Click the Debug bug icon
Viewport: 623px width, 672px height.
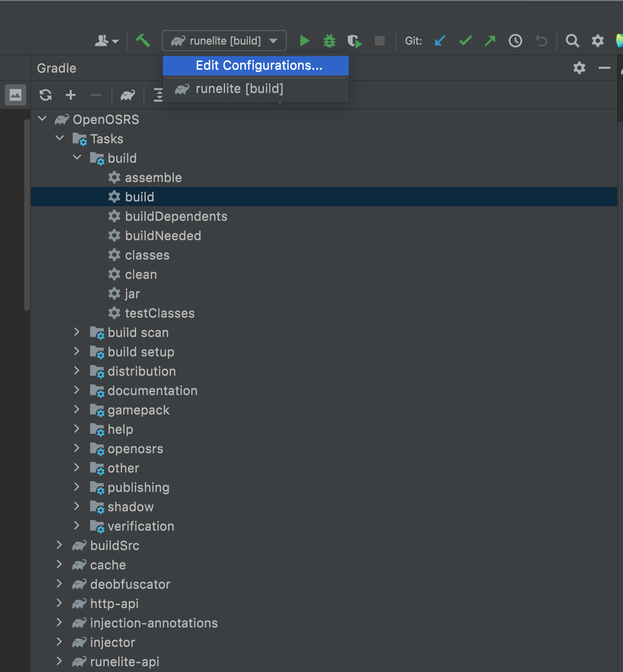pyautogui.click(x=329, y=41)
